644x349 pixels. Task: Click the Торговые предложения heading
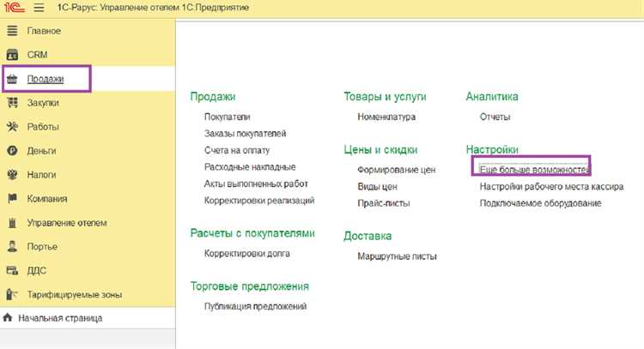[x=249, y=286]
